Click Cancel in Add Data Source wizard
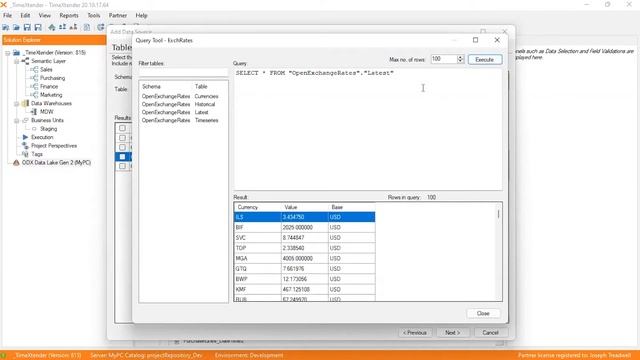The width and height of the screenshot is (640, 360). coord(491,333)
